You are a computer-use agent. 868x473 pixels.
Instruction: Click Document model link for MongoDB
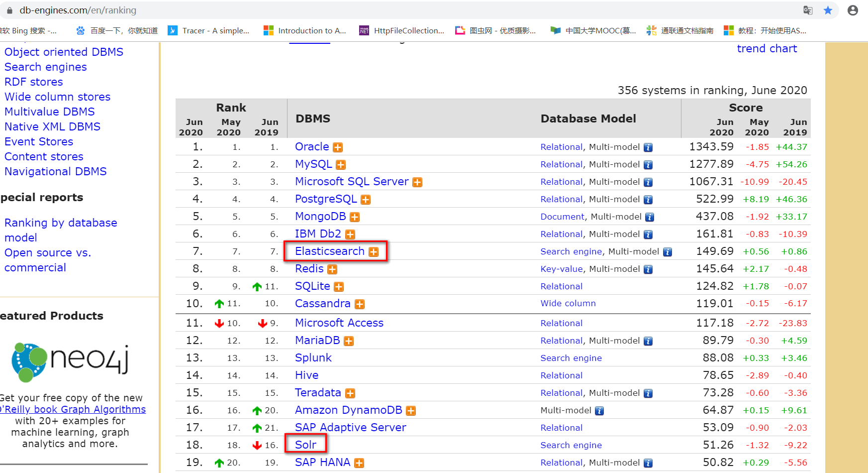(563, 217)
